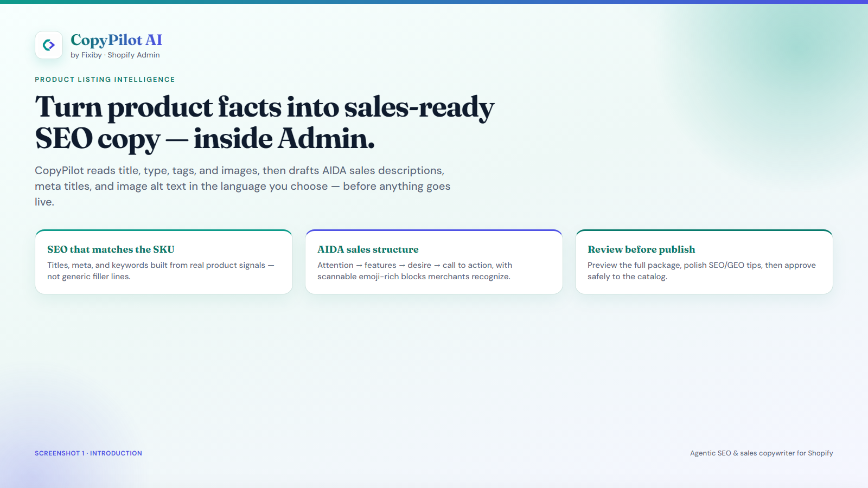
Task: Click the CopyPilot AI logo icon
Action: click(49, 44)
